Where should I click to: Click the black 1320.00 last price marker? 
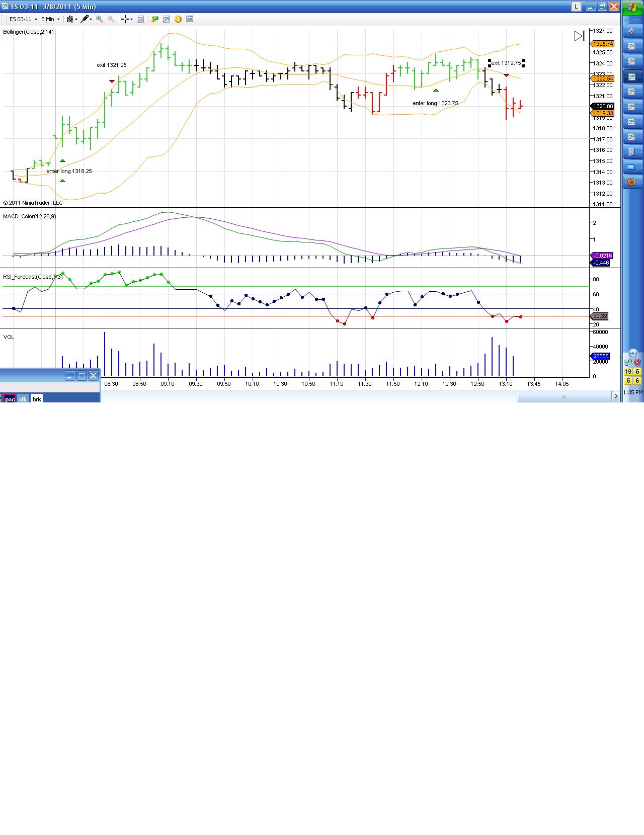(602, 106)
